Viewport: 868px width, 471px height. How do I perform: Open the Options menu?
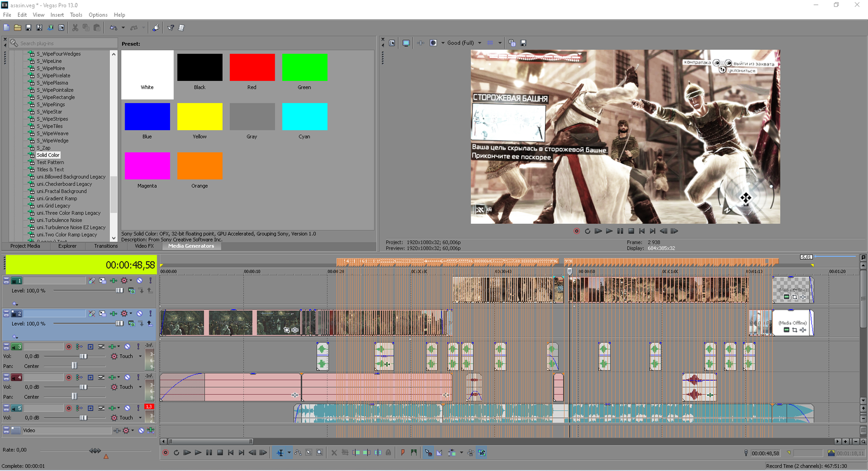click(98, 15)
